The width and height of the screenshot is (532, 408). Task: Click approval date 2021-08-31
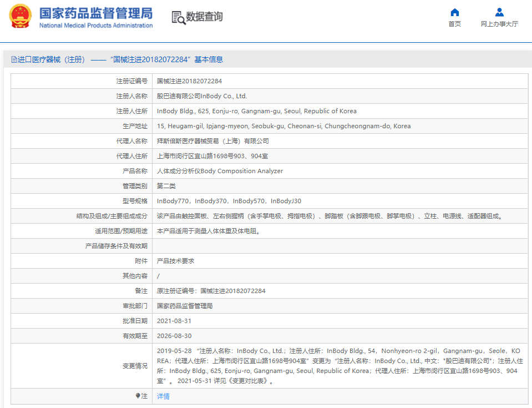(x=174, y=321)
